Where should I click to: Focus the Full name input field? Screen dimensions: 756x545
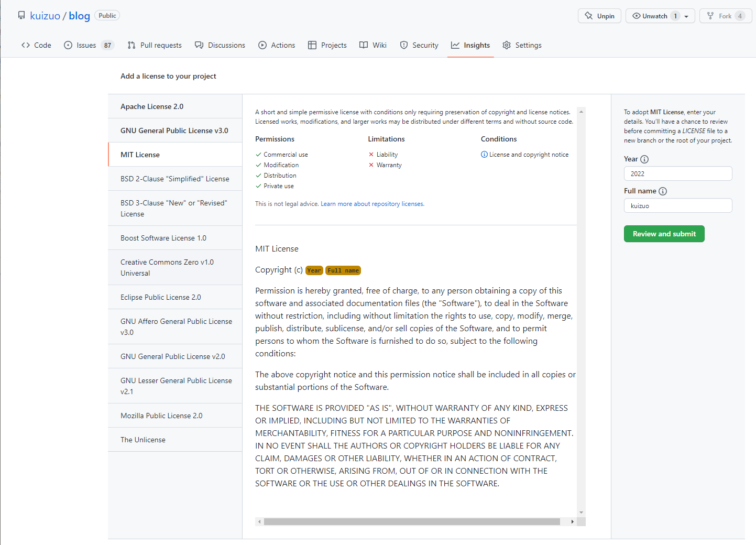click(678, 205)
